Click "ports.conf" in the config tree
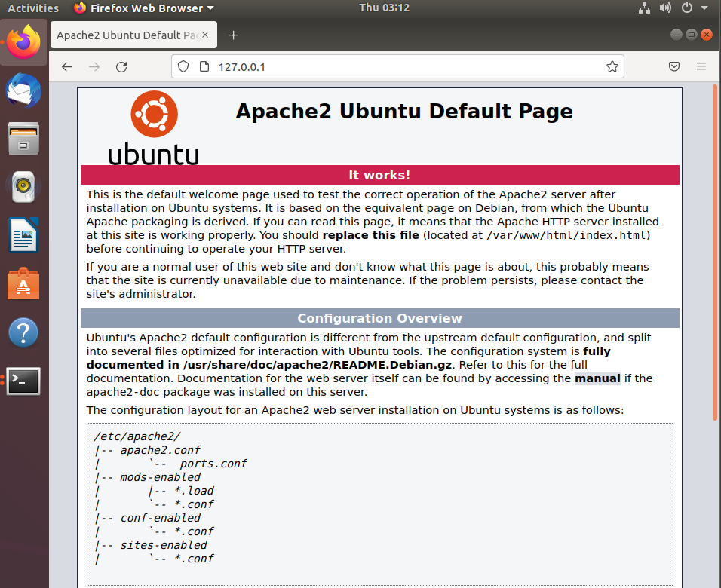 (x=213, y=464)
